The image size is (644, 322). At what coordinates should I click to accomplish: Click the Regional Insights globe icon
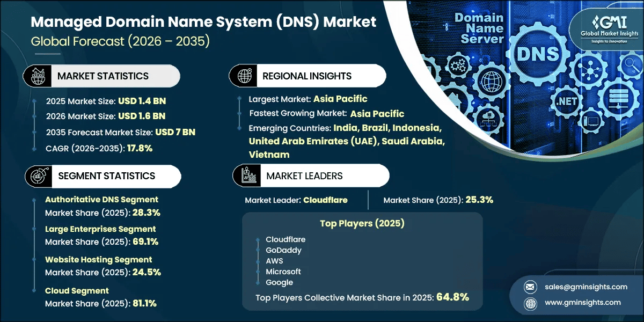(x=244, y=76)
